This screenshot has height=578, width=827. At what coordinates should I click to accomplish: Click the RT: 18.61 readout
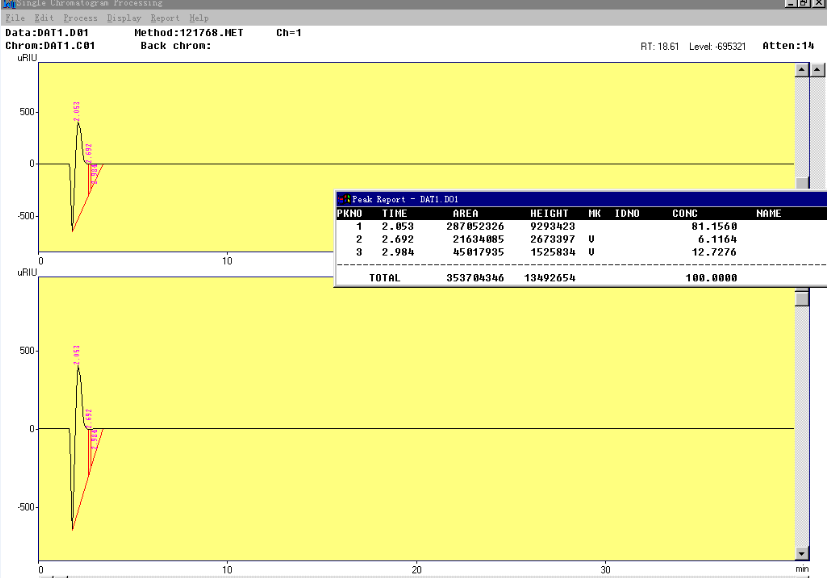[659, 46]
